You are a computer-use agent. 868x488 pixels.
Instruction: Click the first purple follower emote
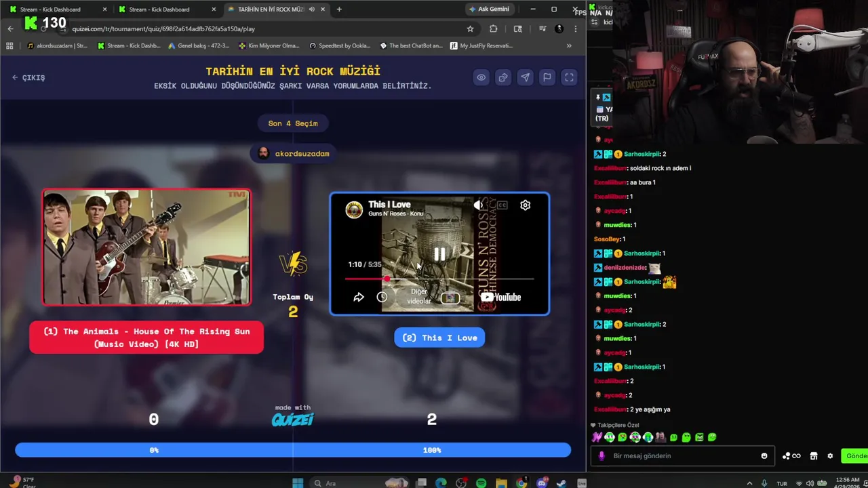point(597,437)
